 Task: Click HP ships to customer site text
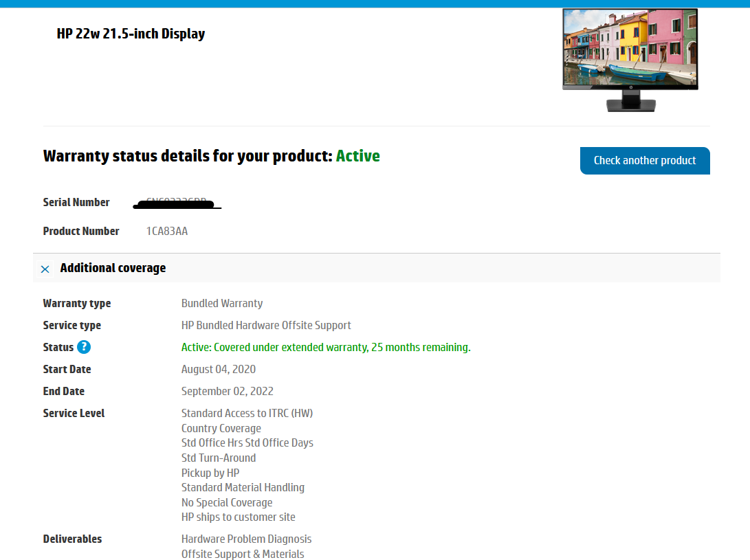coord(239,517)
